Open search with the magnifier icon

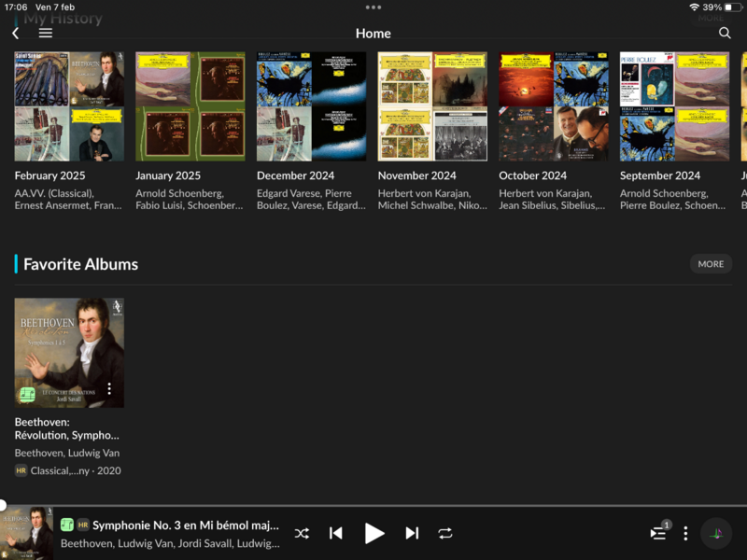725,33
